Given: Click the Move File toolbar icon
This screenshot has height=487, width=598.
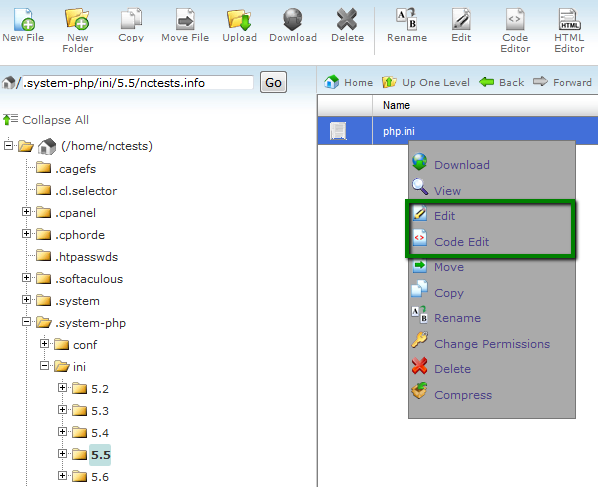Looking at the screenshot, I should coord(185,19).
